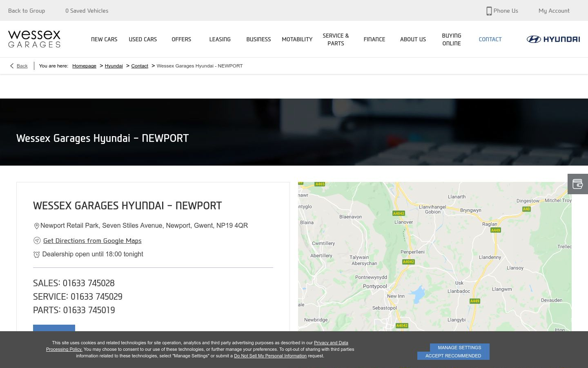Click the Contact breadcrumb link
This screenshot has width=588, height=368.
140,66
